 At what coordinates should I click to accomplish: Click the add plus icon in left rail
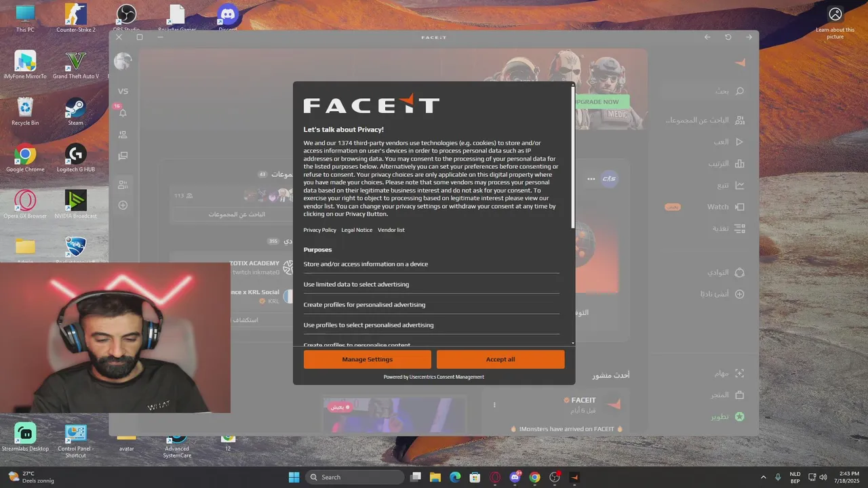pyautogui.click(x=123, y=205)
